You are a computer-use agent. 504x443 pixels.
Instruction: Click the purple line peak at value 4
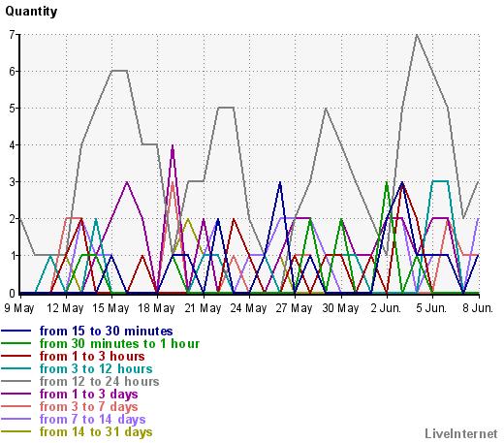[173, 145]
